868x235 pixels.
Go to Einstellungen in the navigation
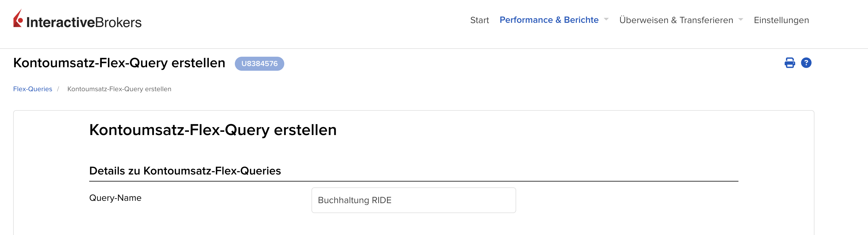pyautogui.click(x=781, y=20)
